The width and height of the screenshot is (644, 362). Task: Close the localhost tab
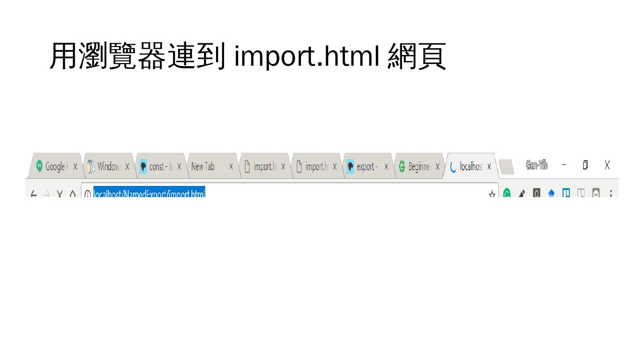pos(489,167)
